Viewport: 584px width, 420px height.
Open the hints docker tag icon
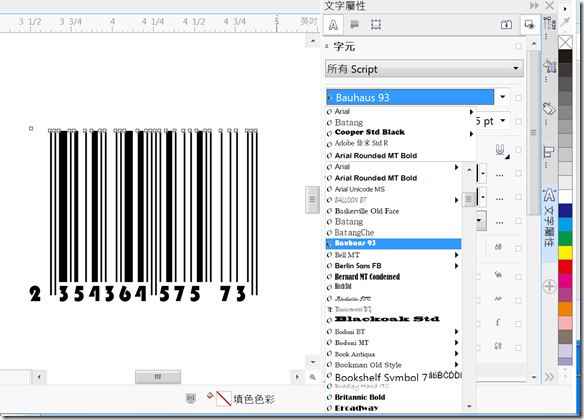(549, 109)
